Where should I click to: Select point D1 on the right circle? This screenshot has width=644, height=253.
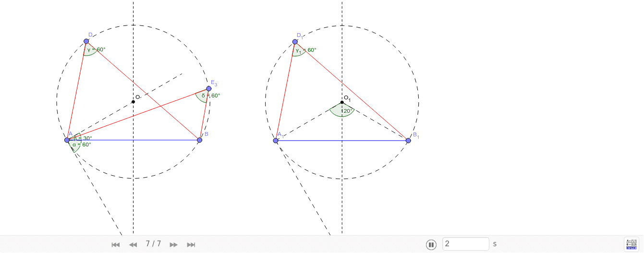click(x=295, y=42)
